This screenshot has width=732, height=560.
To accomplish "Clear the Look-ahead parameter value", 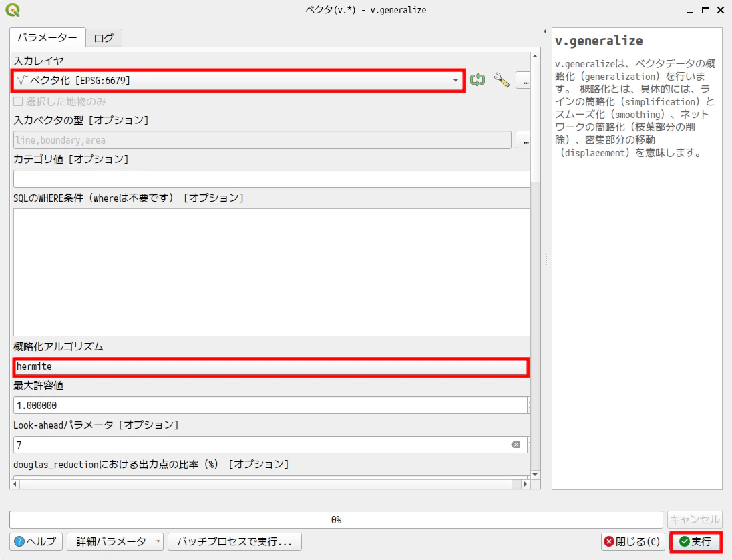I will pos(516,445).
